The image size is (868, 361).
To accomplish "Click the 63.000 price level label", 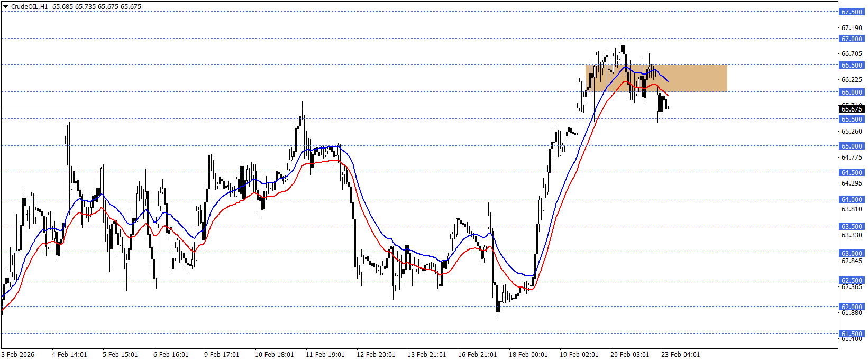I will 852,253.
